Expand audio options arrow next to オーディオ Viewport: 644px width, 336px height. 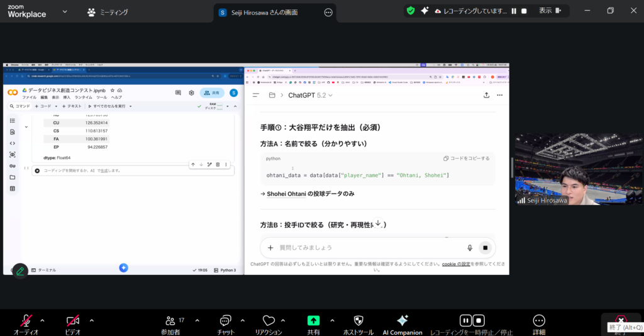(42, 320)
